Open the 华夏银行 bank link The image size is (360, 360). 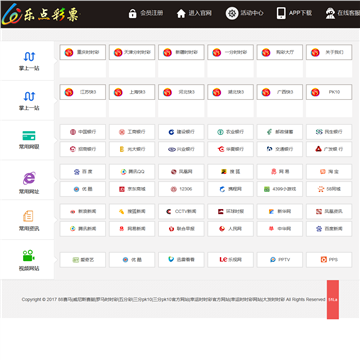pos(230,149)
